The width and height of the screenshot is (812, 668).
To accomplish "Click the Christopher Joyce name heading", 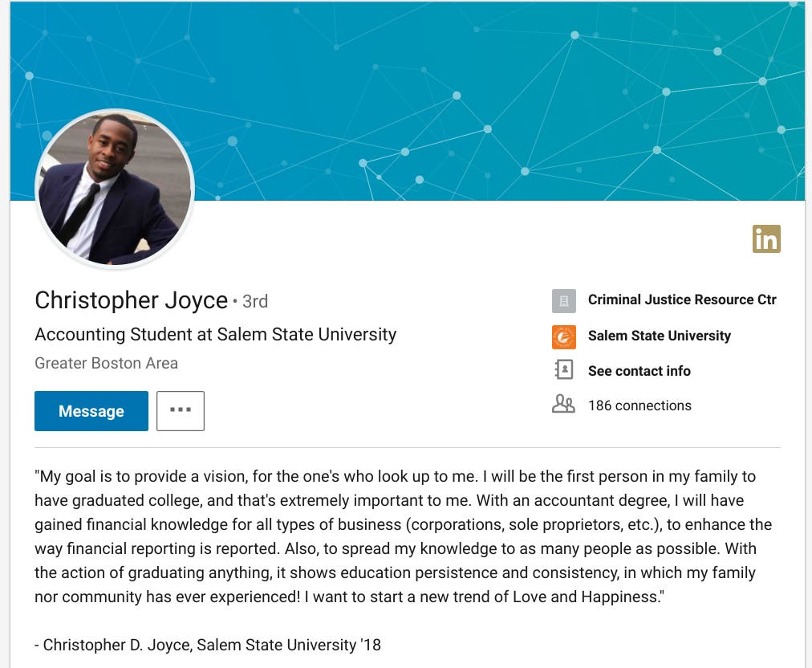I will click(x=132, y=300).
